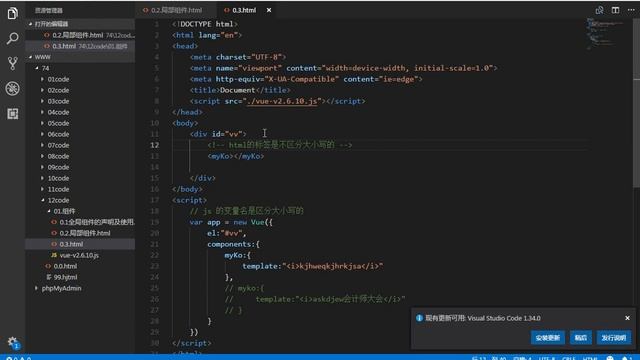
Task: Click the errors and warnings status indicator
Action: [18, 358]
